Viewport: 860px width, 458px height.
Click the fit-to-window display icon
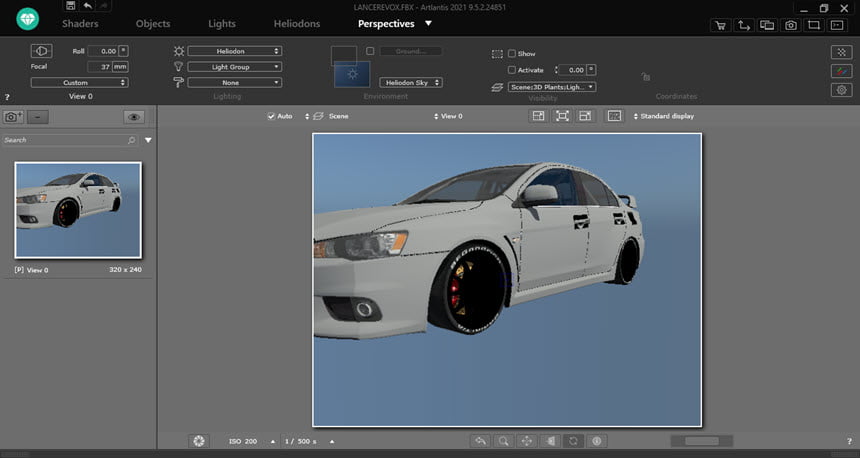click(x=562, y=116)
